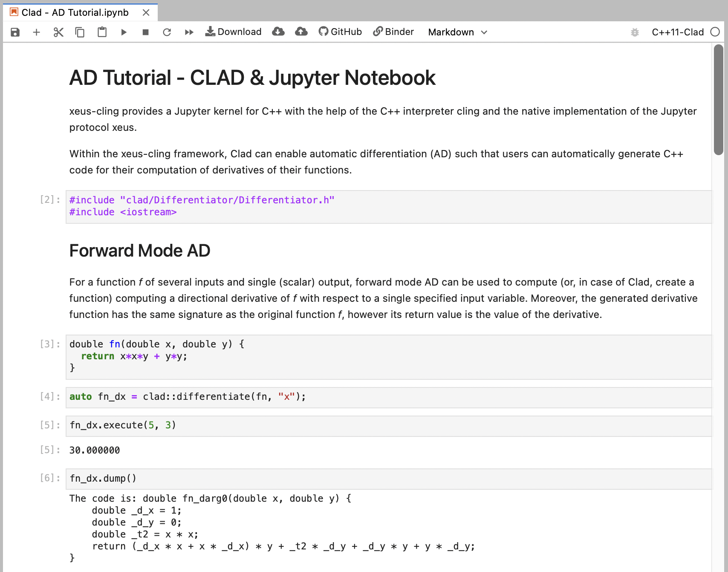Image resolution: width=728 pixels, height=572 pixels.
Task: Enable the debugger bug icon
Action: [635, 32]
